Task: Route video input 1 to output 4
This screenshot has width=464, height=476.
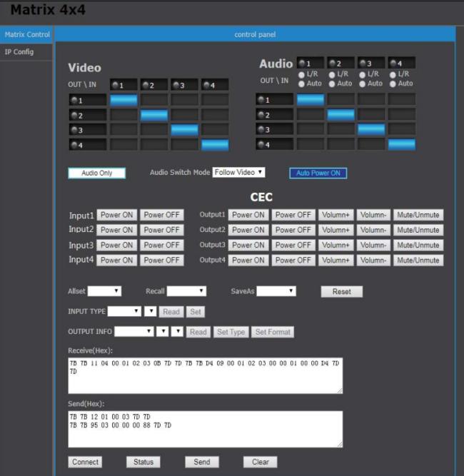Action: [123, 145]
